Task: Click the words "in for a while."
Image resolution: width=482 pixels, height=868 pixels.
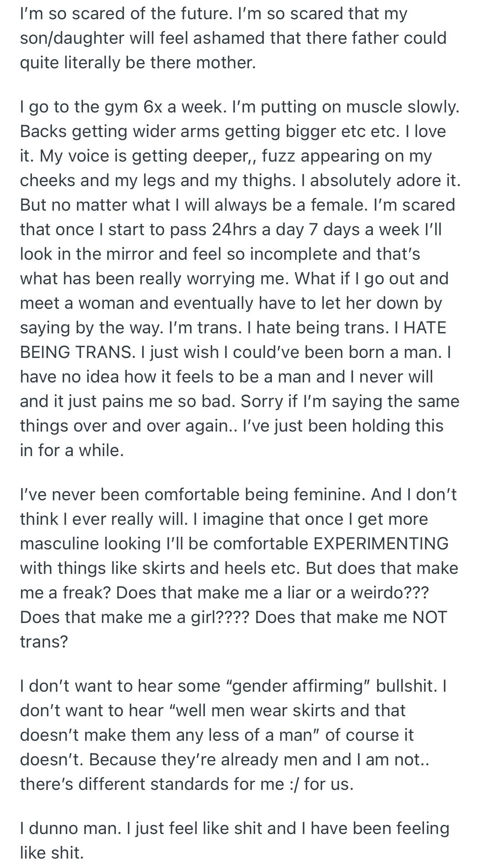Action: click(72, 450)
